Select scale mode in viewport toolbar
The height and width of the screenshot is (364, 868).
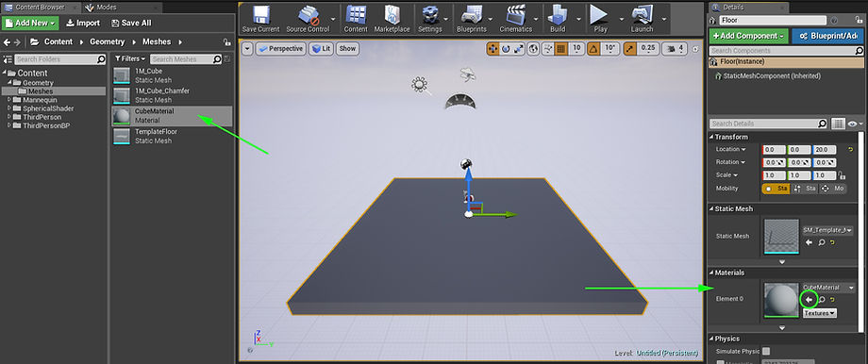[x=519, y=49]
